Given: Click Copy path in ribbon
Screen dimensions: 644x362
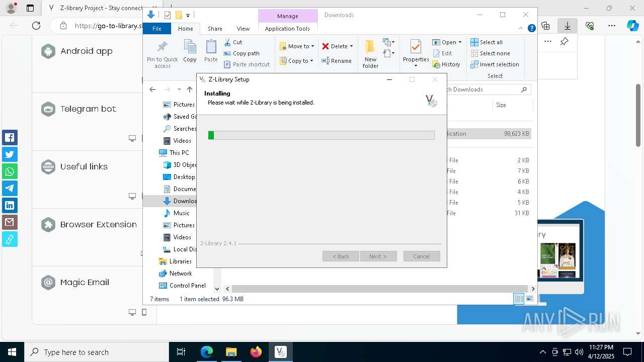Looking at the screenshot, I should coord(242,53).
